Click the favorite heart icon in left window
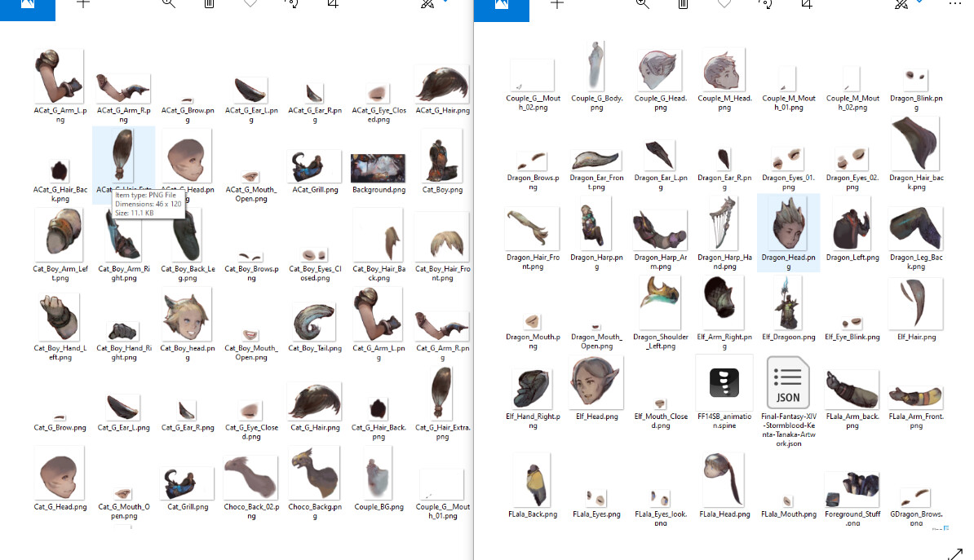The width and height of the screenshot is (974, 560). pyautogui.click(x=250, y=3)
